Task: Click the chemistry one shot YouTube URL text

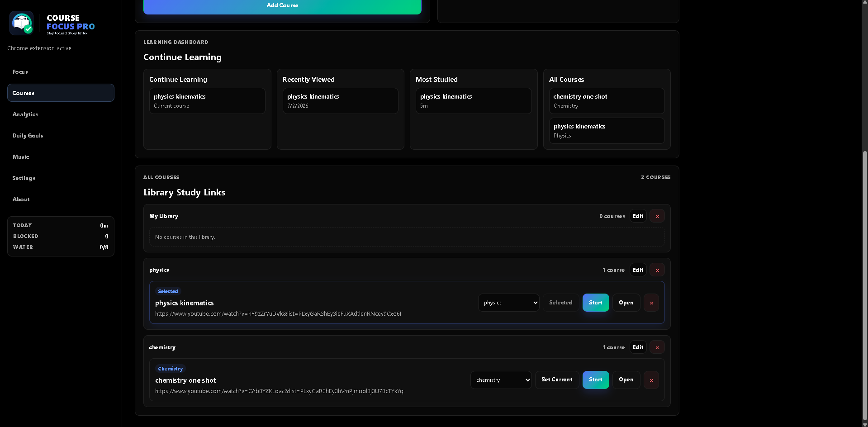Action: (x=280, y=391)
